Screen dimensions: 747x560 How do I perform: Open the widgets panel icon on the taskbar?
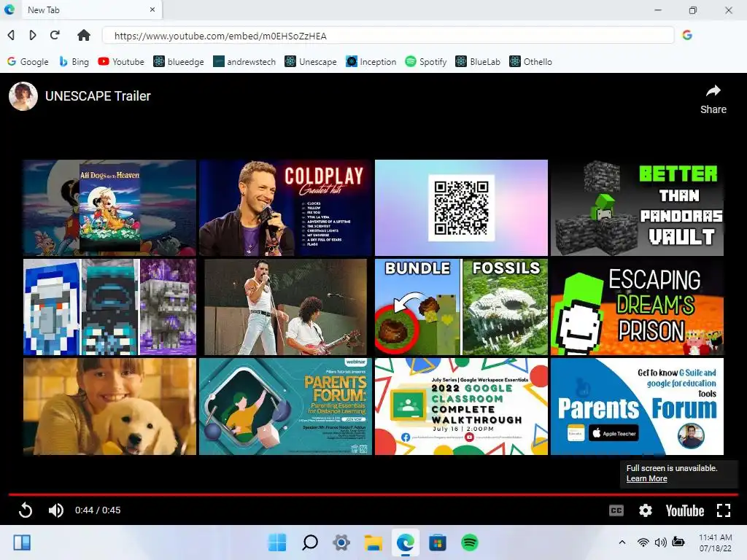pos(22,542)
